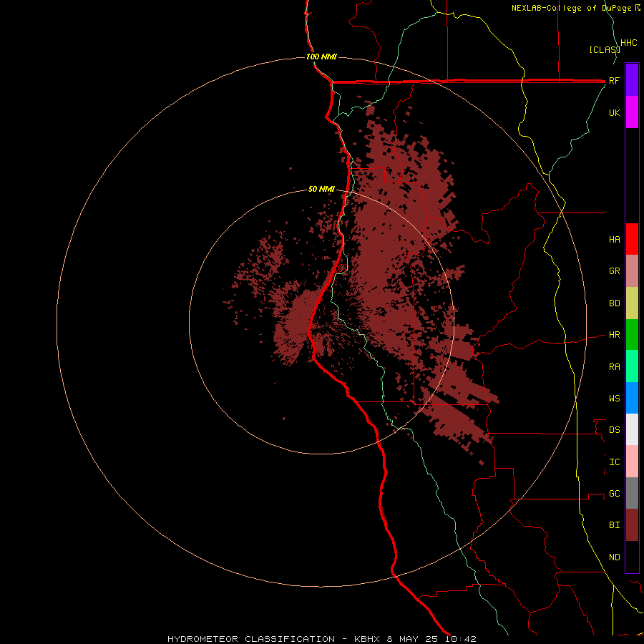Click the NEXLAB-College of DuPage text
Screen dimensions: 644x644
(x=572, y=8)
